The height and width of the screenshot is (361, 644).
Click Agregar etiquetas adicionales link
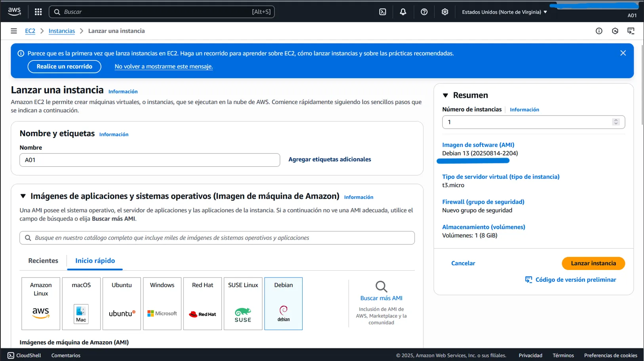click(330, 160)
